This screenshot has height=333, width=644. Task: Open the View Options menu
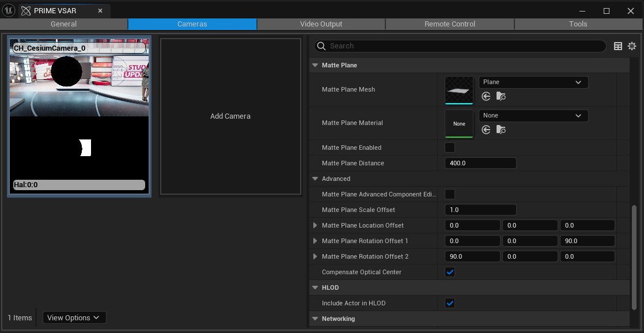pyautogui.click(x=74, y=317)
